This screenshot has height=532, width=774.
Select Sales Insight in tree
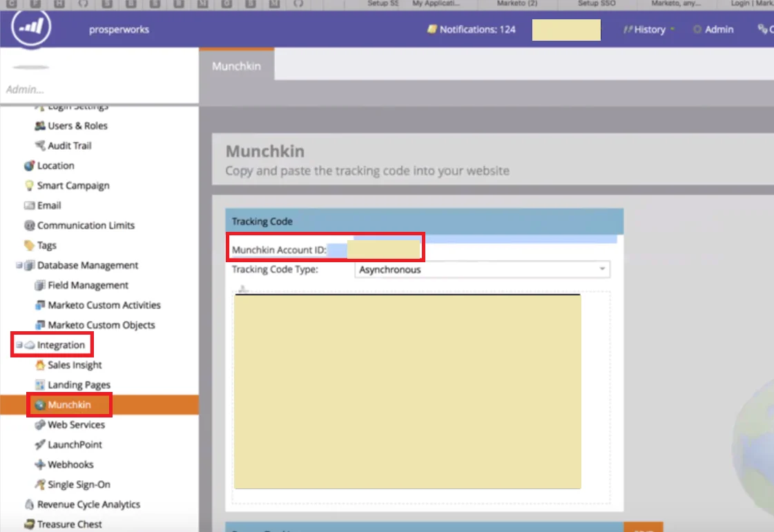click(x=75, y=365)
